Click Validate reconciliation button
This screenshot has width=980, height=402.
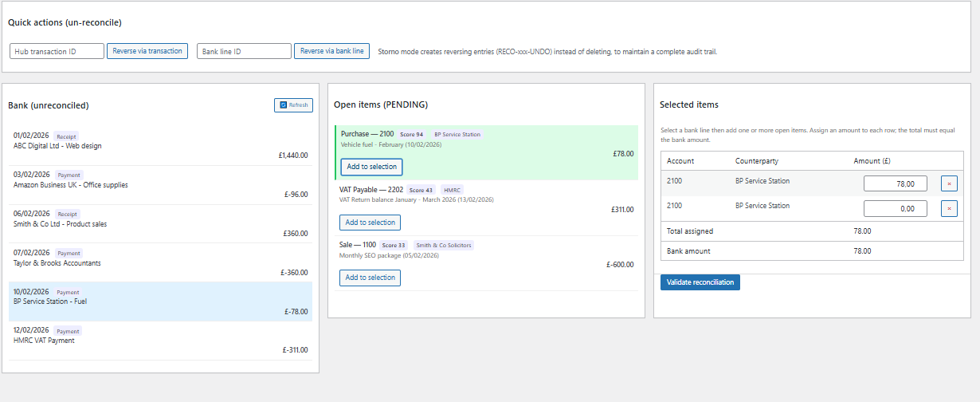pyautogui.click(x=700, y=282)
